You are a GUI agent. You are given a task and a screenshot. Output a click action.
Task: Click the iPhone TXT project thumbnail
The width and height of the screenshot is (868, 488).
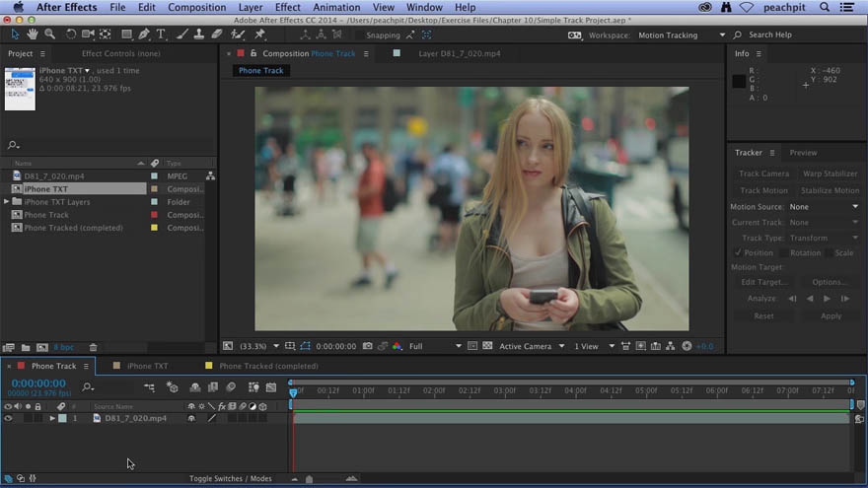[x=20, y=89]
